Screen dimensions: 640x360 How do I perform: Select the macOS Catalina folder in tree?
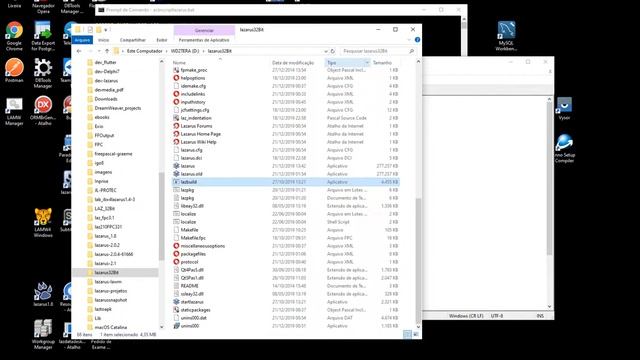[x=111, y=327]
